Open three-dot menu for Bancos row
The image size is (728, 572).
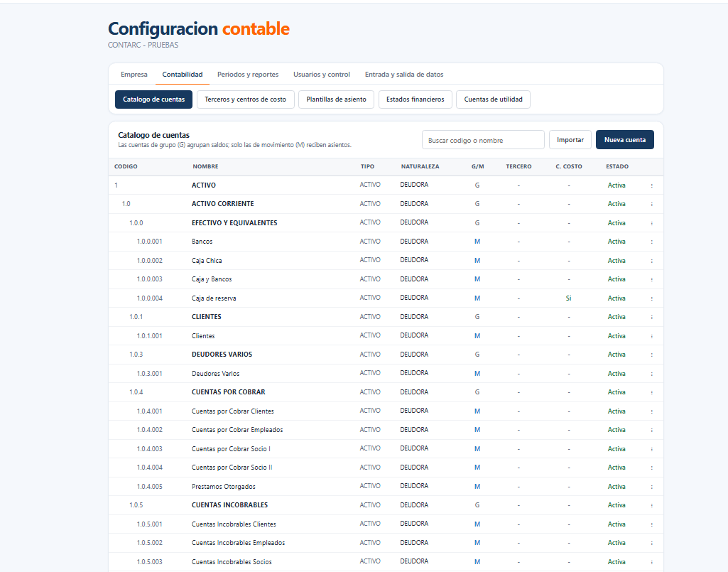pyautogui.click(x=651, y=242)
